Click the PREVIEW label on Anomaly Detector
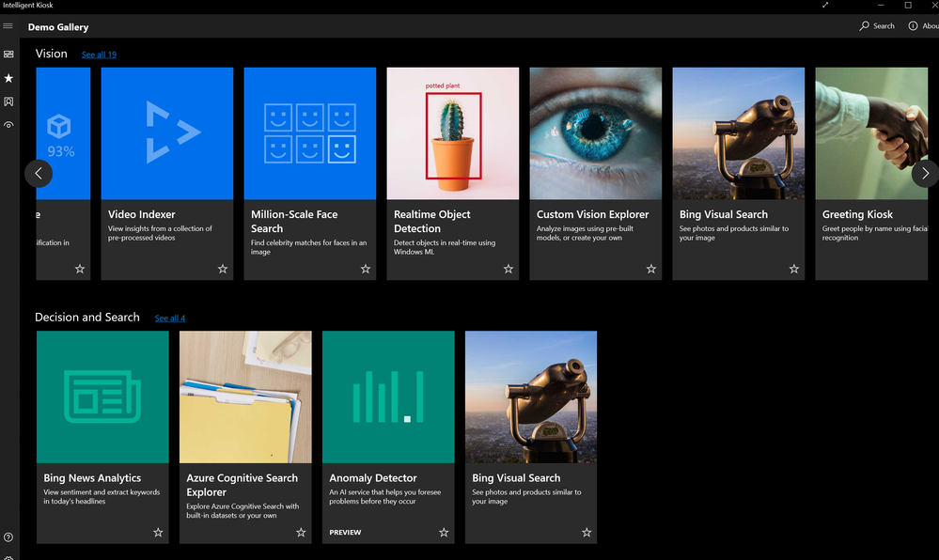 pyautogui.click(x=345, y=532)
